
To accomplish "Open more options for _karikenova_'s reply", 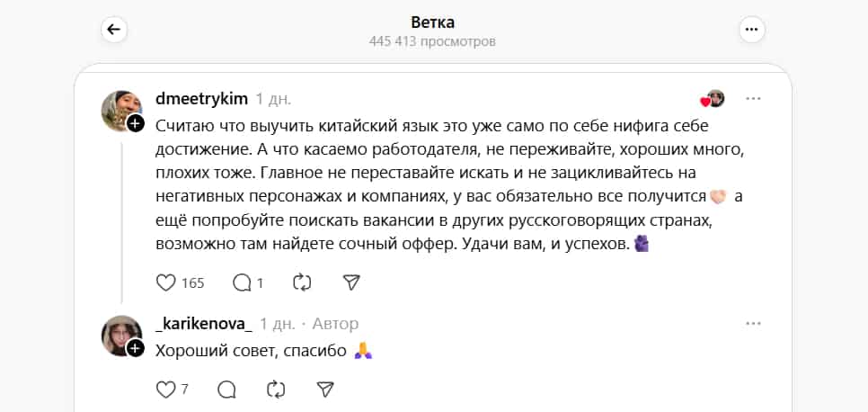I will (753, 323).
